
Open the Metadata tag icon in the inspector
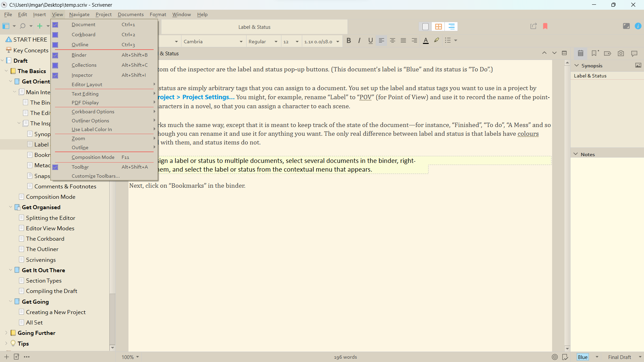tap(607, 53)
